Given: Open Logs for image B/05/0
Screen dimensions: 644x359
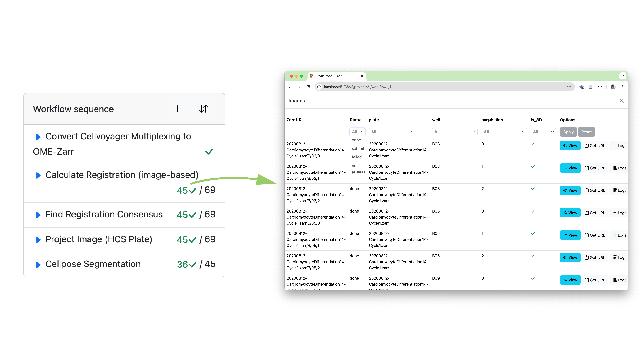Looking at the screenshot, I should 619,213.
